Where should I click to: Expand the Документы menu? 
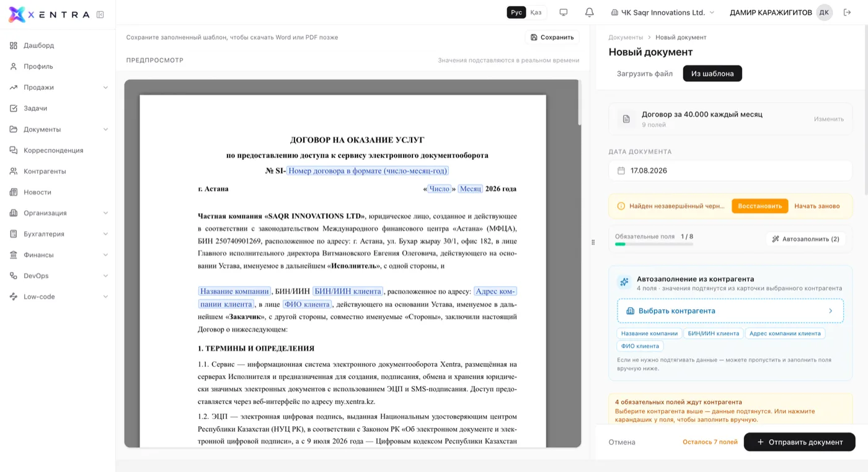[x=105, y=129]
